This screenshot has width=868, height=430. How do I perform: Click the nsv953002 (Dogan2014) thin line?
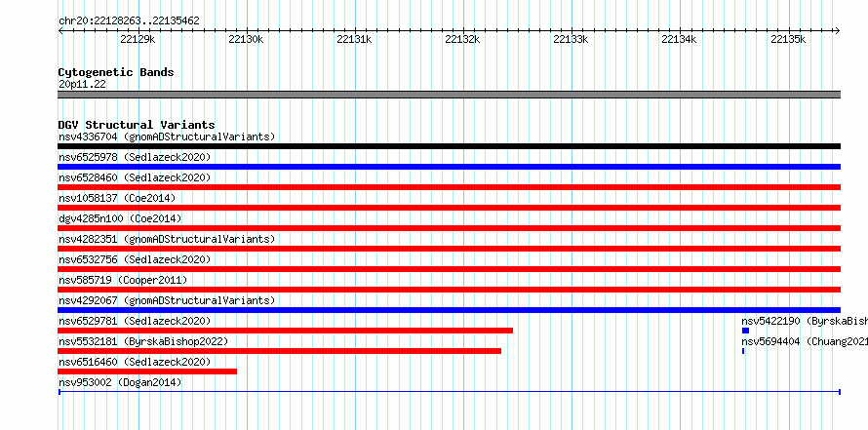[449, 392]
